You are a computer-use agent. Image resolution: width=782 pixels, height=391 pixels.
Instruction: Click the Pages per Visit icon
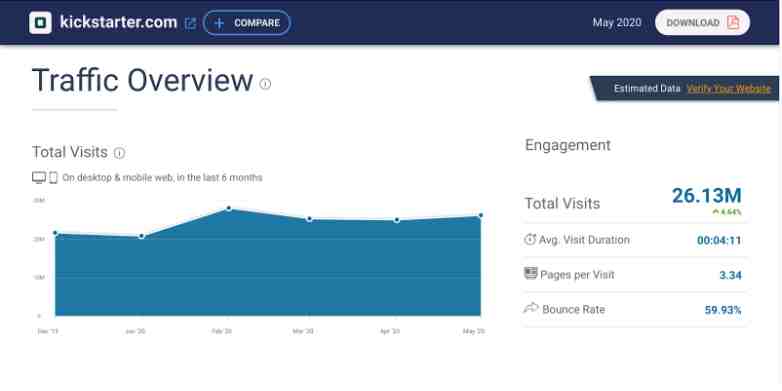[531, 273]
